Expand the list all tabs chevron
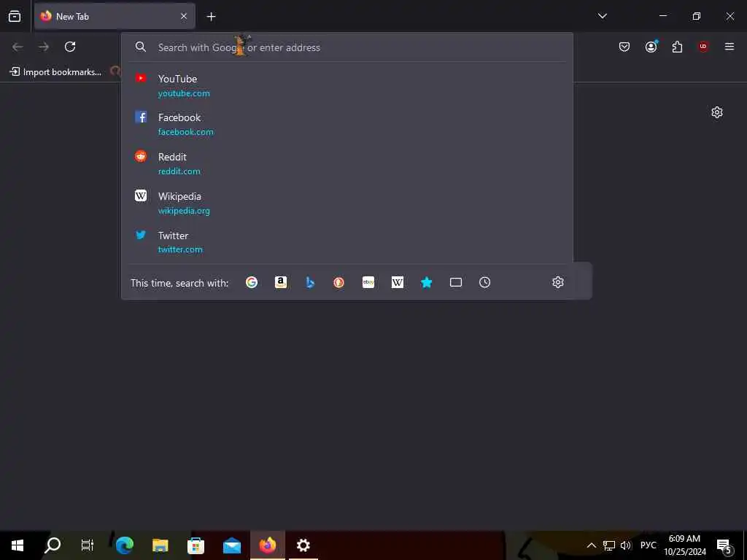Screen dimensions: 747x560 click(x=602, y=16)
